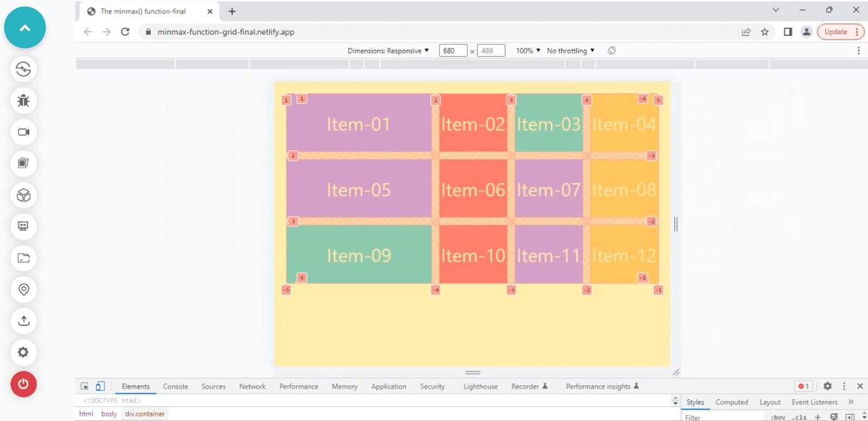Bookmark this page with star icon

(x=765, y=32)
